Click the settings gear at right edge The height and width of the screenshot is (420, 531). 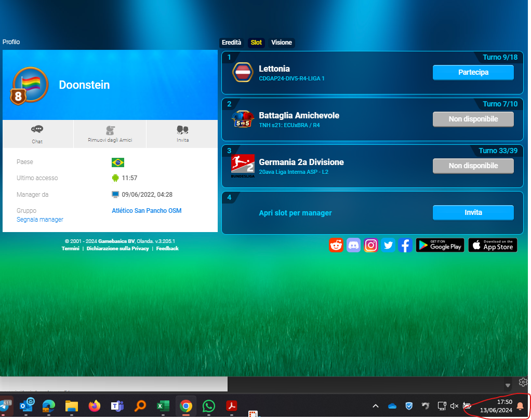523,383
